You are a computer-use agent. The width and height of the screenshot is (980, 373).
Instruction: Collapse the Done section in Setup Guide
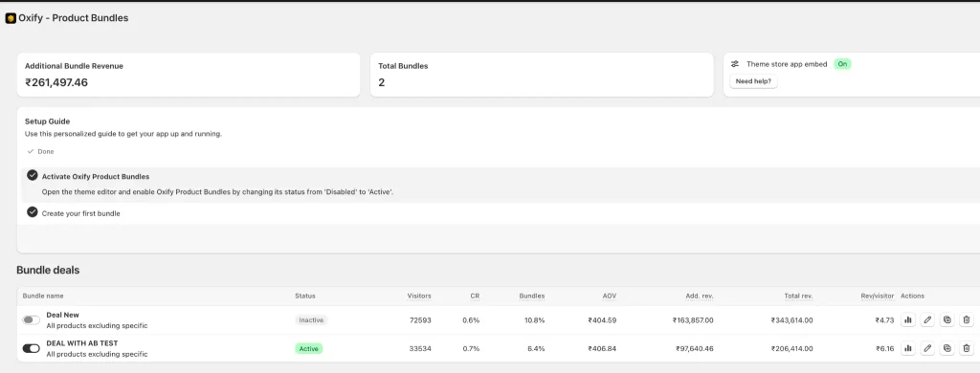click(x=40, y=151)
